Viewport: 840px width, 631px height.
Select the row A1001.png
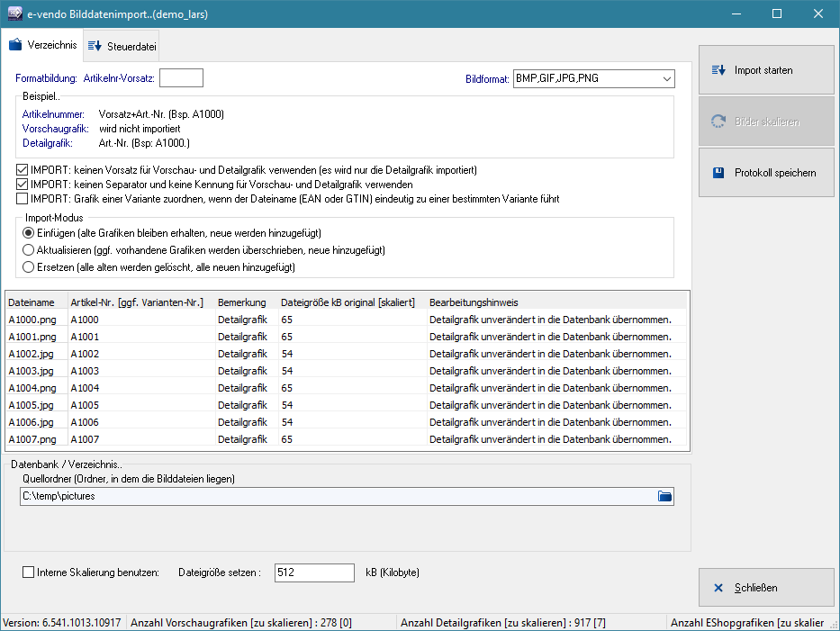coord(346,337)
